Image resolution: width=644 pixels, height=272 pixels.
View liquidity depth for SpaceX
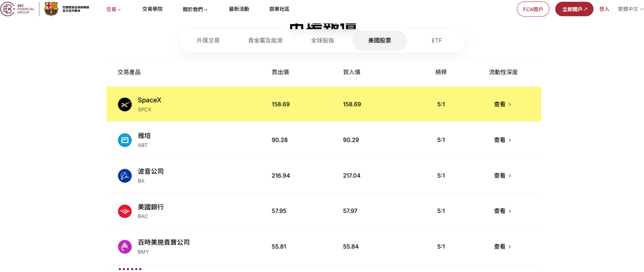tap(502, 105)
